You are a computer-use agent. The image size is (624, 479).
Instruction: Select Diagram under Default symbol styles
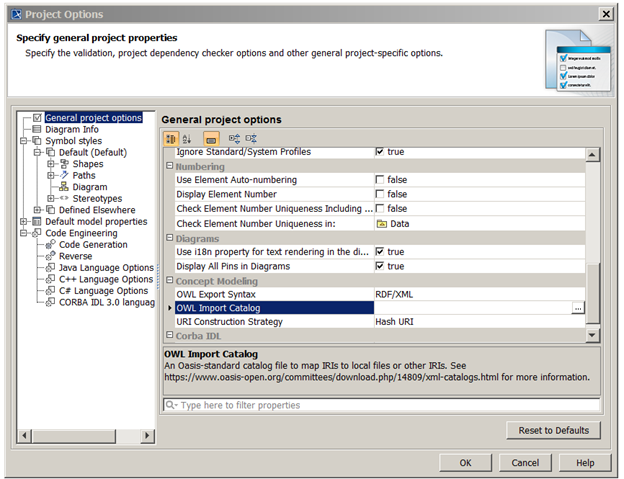[x=89, y=186]
